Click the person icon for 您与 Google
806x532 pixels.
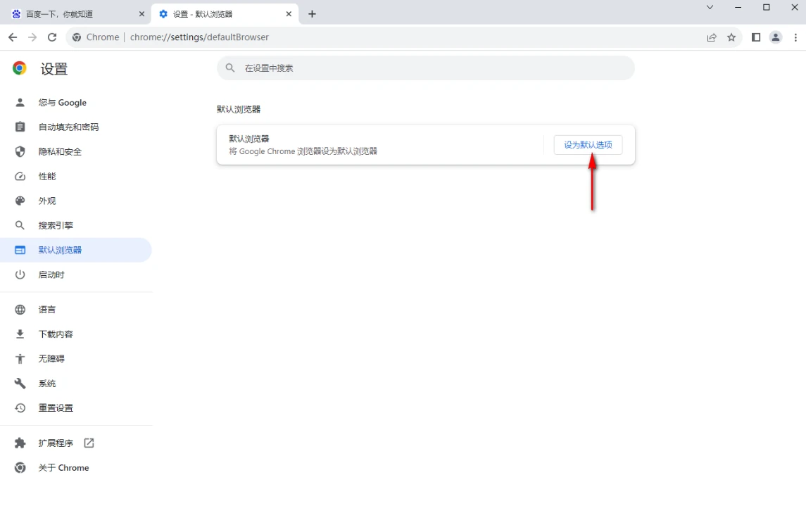tap(20, 102)
